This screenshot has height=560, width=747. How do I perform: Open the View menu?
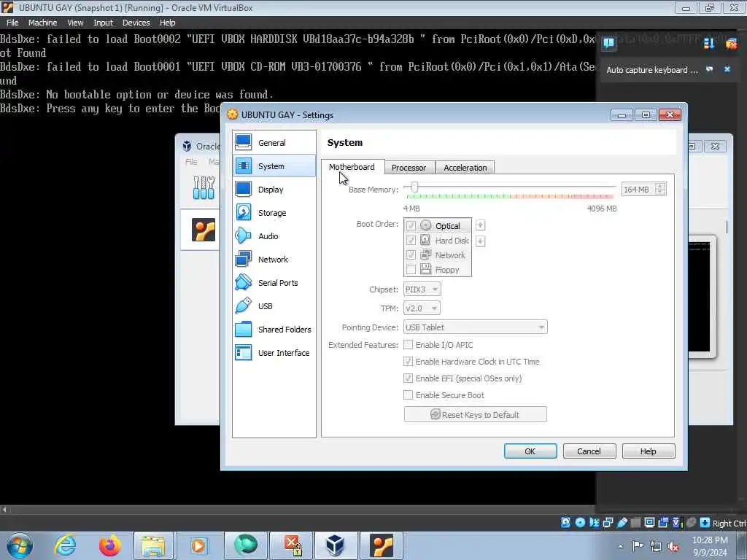tap(75, 23)
